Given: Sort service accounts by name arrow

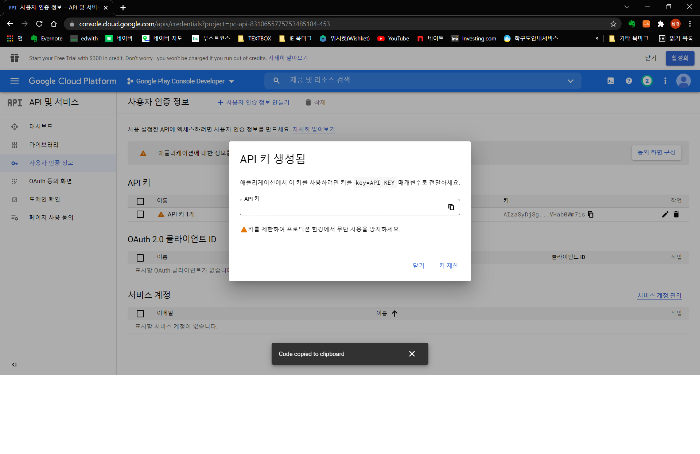Looking at the screenshot, I should pos(394,313).
